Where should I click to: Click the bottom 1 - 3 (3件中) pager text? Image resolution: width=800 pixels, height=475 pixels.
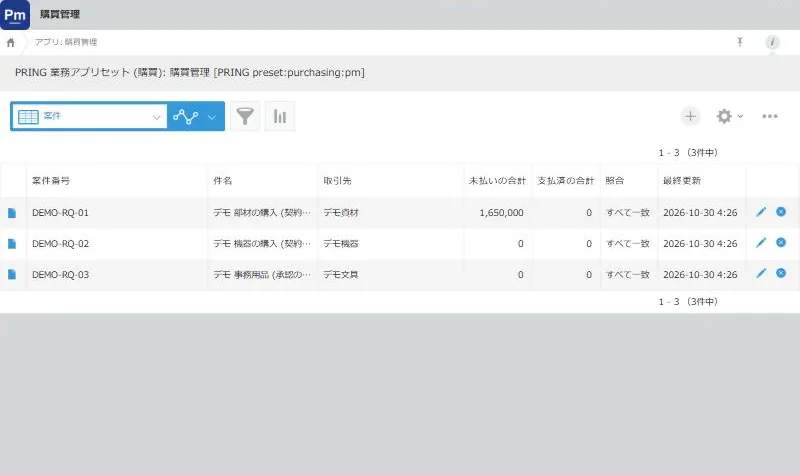pos(688,302)
